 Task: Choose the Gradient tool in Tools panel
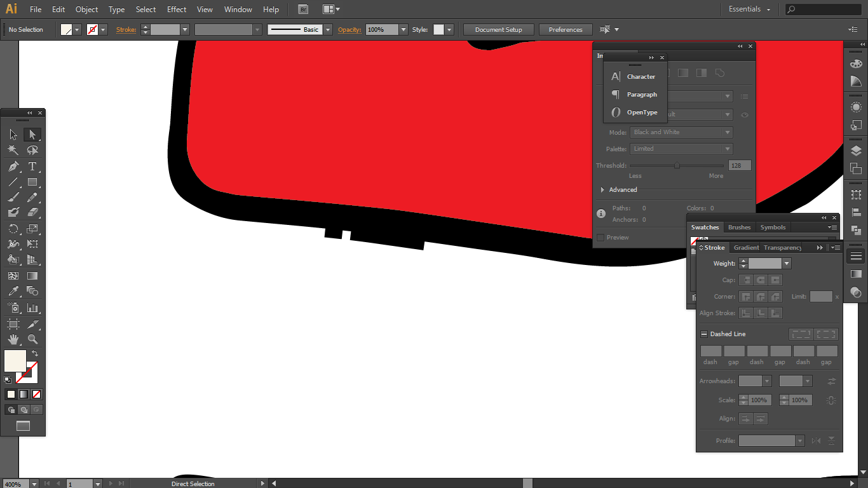click(32, 276)
